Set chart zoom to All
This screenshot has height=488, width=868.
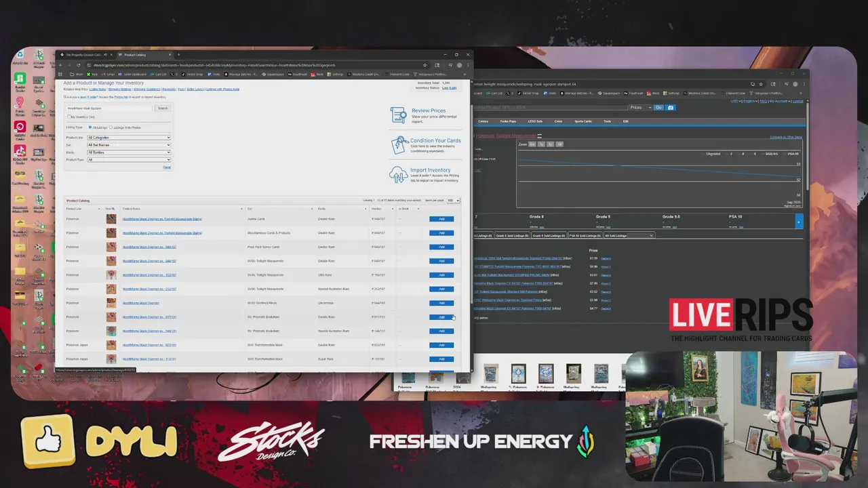559,144
